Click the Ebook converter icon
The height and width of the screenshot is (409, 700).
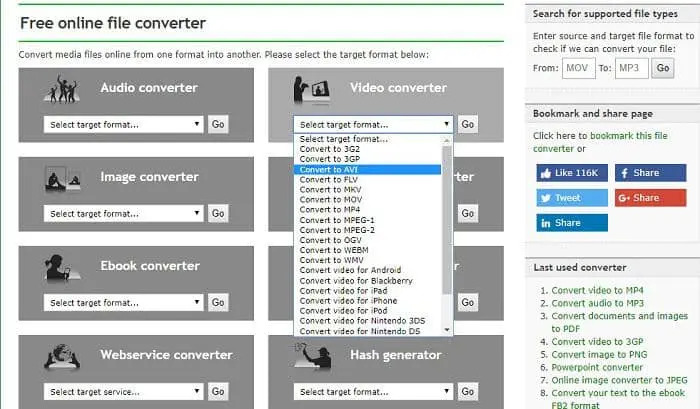coord(61,268)
